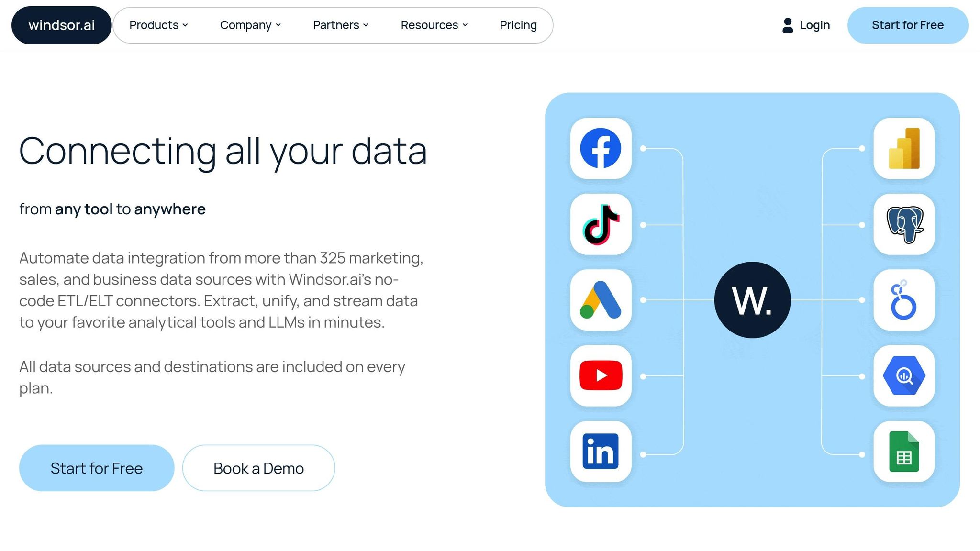Select the YouTube connector icon
The height and width of the screenshot is (551, 980).
(600, 376)
